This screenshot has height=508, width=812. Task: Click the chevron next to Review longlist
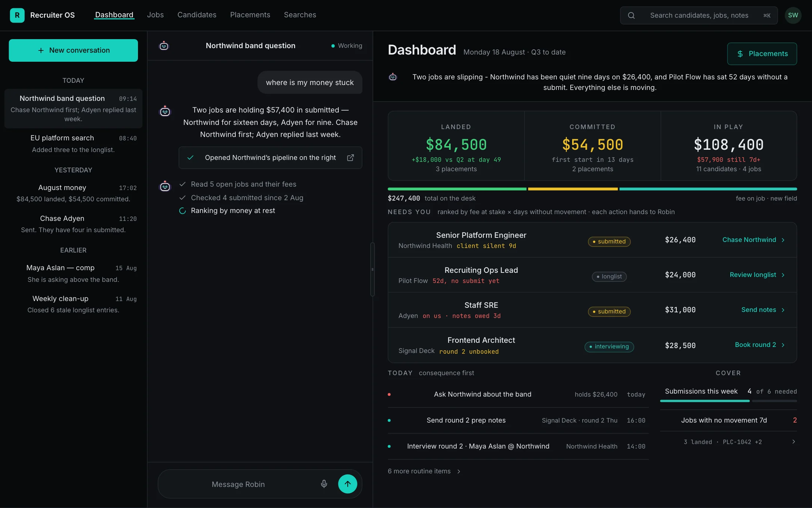coord(783,275)
